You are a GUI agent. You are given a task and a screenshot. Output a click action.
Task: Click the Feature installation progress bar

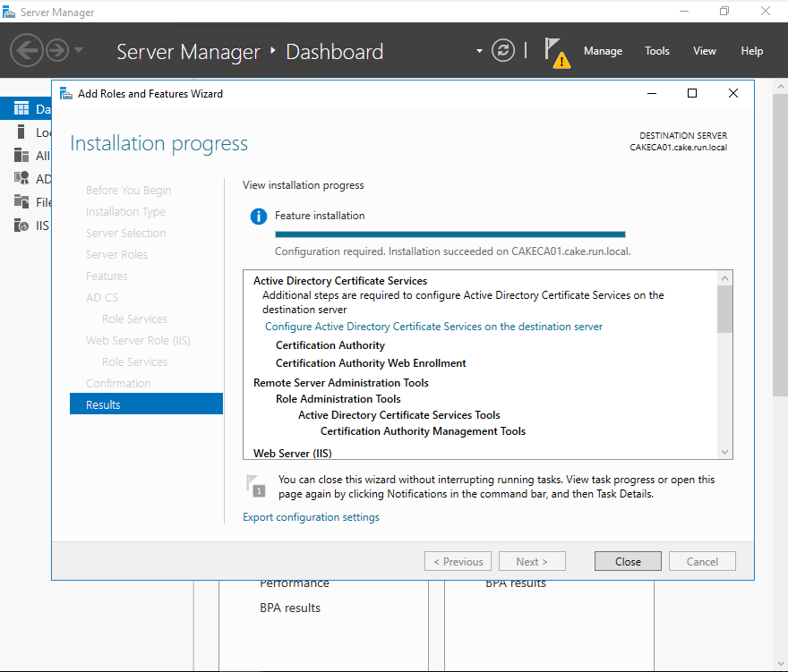[x=450, y=234]
